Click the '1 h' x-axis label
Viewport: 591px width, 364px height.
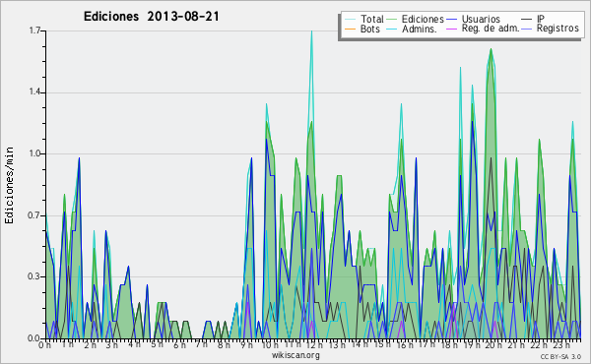tap(67, 344)
